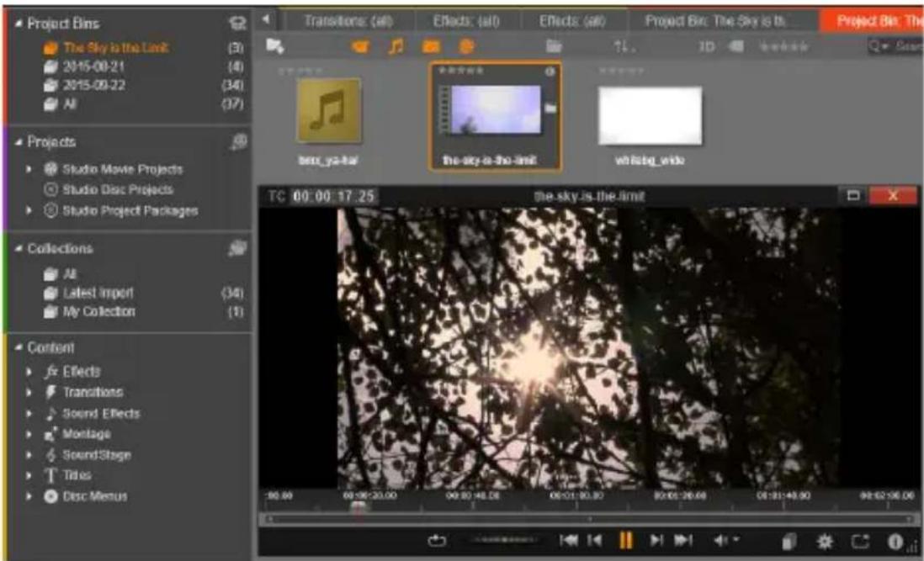924x561 pixels.
Task: Switch to the first Effects (all) tab
Action: 467,22
